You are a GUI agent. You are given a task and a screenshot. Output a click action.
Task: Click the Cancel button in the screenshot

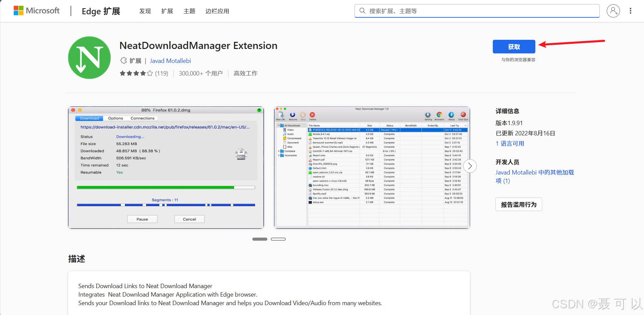[189, 219]
